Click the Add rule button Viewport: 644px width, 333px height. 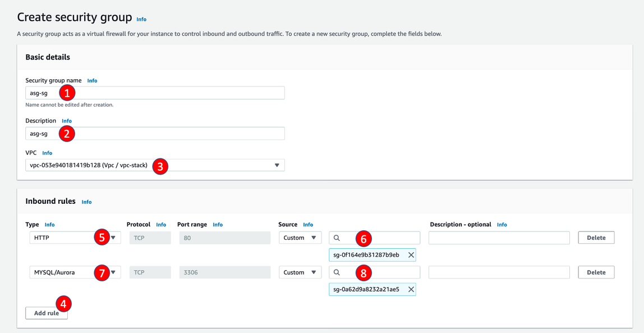[46, 313]
